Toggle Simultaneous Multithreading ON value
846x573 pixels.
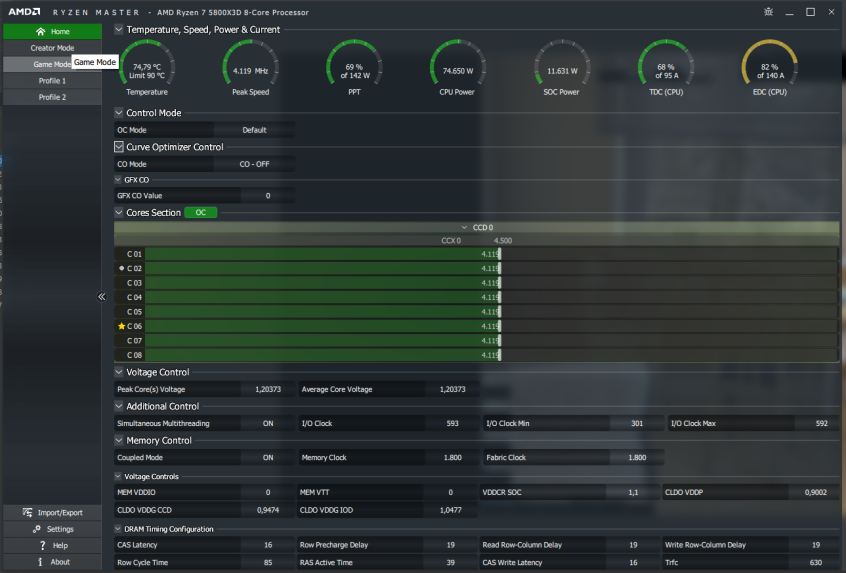(268, 424)
